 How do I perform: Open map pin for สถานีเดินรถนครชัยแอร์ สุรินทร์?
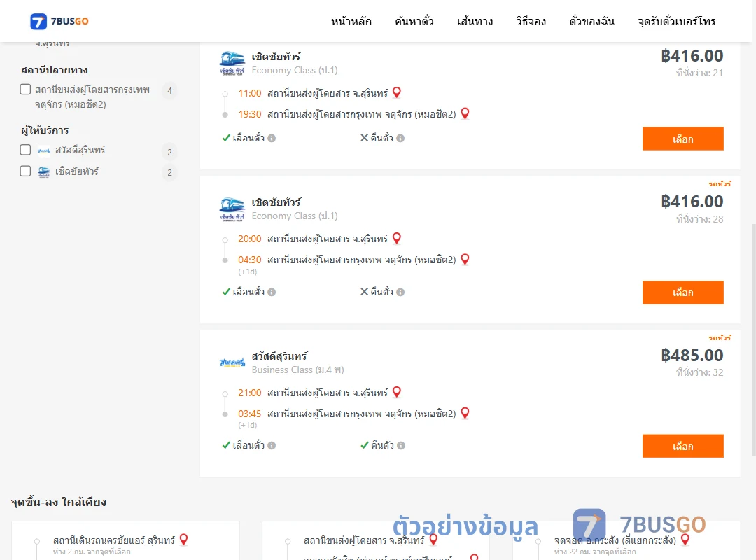click(183, 539)
